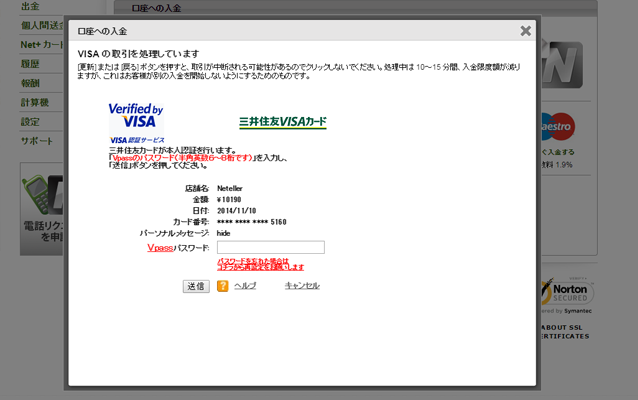
Task: Open Net+ カード in the background sidebar
Action: click(x=42, y=45)
